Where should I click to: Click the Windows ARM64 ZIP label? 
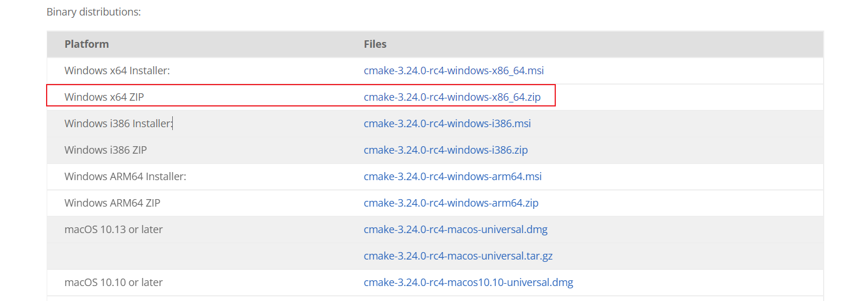112,203
